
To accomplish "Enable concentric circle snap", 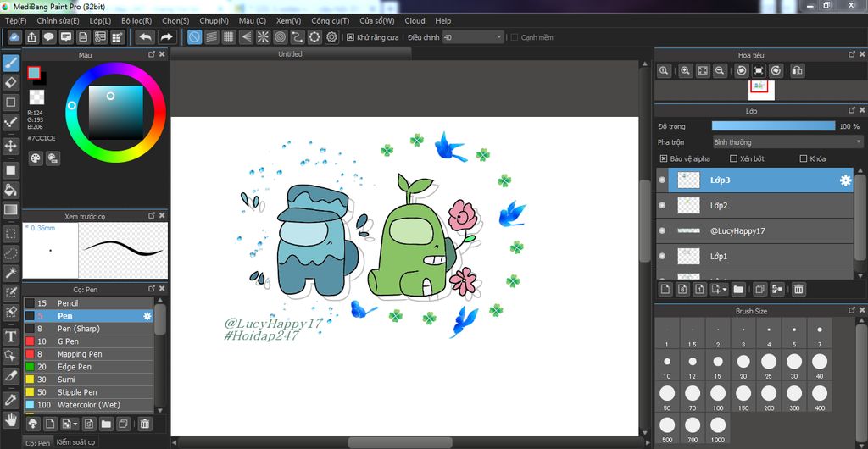I will coord(280,37).
